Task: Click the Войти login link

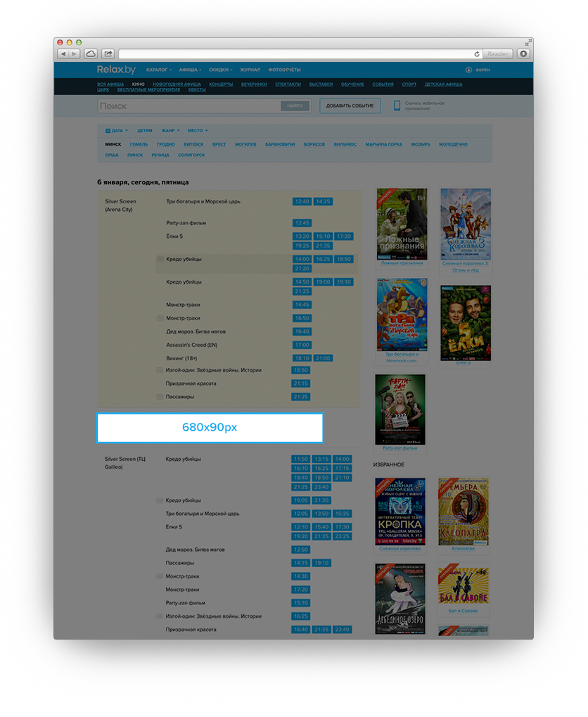Action: coord(482,70)
